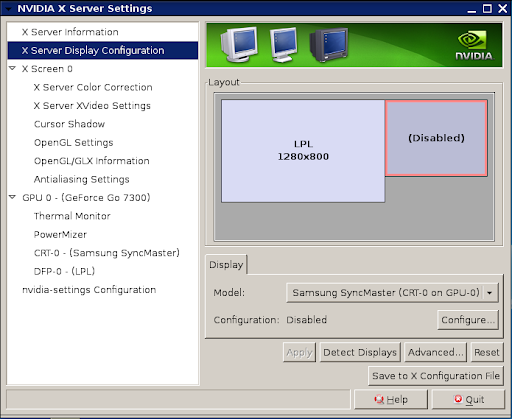Click the Reset button
The image size is (512, 419).
pos(487,352)
